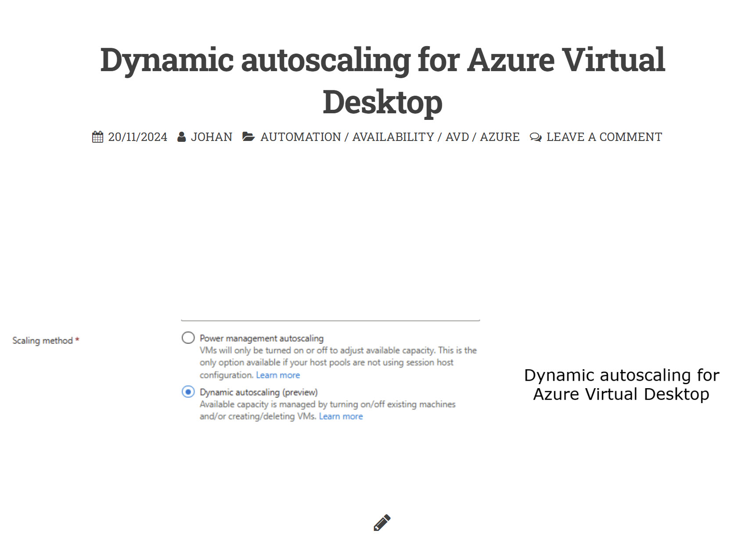Click the Dynamic autoscaling (preview) label text
Image resolution: width=756 pixels, height=548 pixels.
tap(259, 392)
